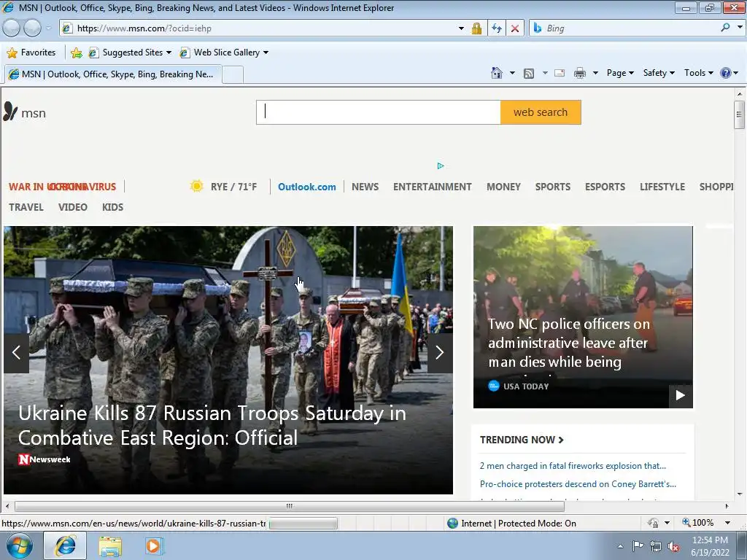The height and width of the screenshot is (560, 747).
Task: Go to ENTERTAINMENT section
Action: pos(432,187)
